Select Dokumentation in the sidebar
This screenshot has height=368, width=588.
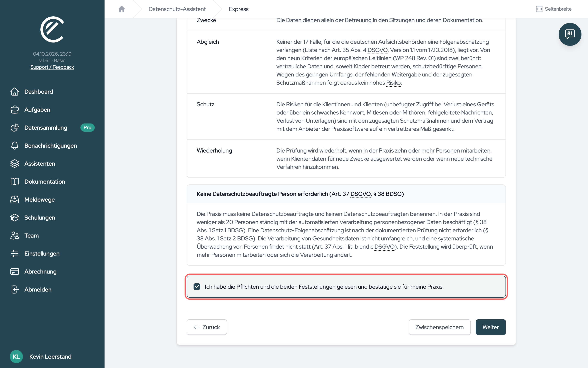point(45,182)
